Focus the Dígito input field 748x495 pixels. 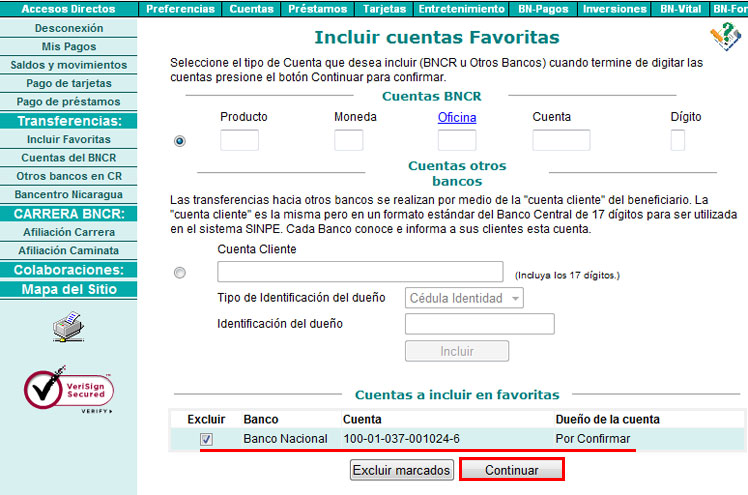pyautogui.click(x=678, y=140)
